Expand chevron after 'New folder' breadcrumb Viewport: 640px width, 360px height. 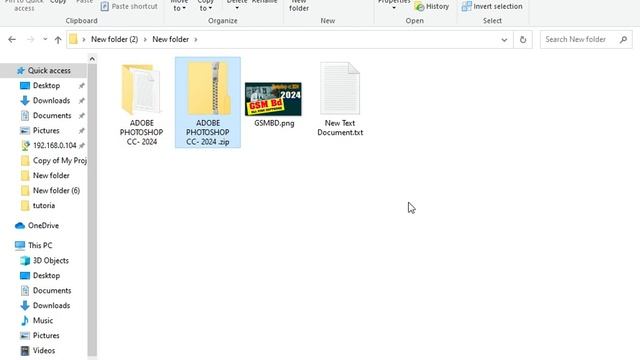(196, 40)
